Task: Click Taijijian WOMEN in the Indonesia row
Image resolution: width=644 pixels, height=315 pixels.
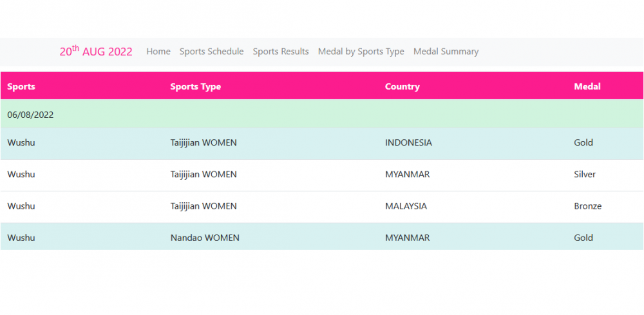Action: (x=204, y=142)
